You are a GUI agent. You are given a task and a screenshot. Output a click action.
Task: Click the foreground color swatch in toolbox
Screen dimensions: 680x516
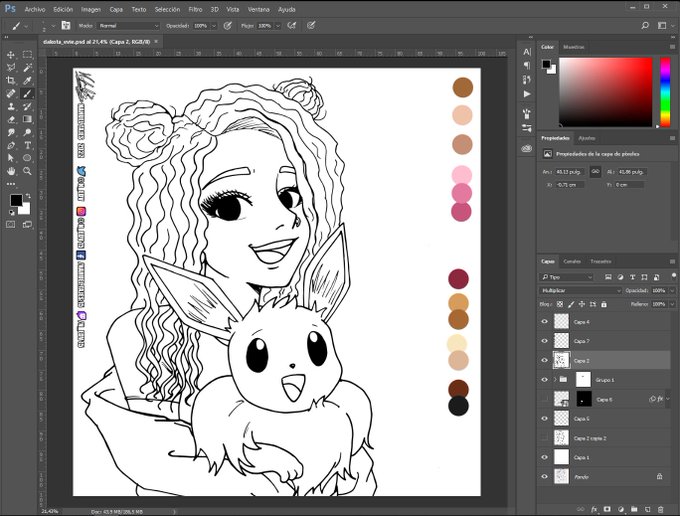point(16,200)
